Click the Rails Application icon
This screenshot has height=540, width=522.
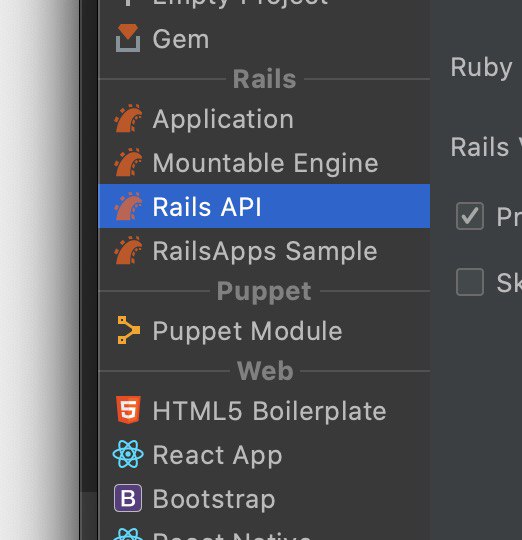pyautogui.click(x=128, y=119)
